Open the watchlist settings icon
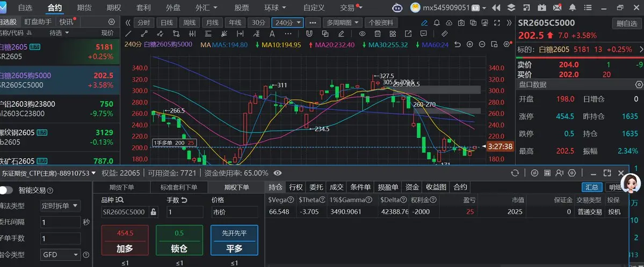This screenshot has width=644, height=267. coord(111,22)
